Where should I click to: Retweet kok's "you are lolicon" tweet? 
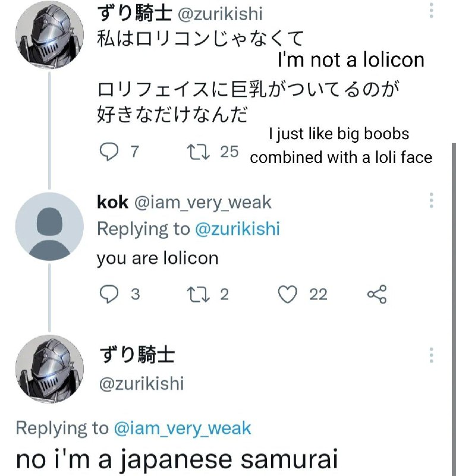pyautogui.click(x=198, y=295)
